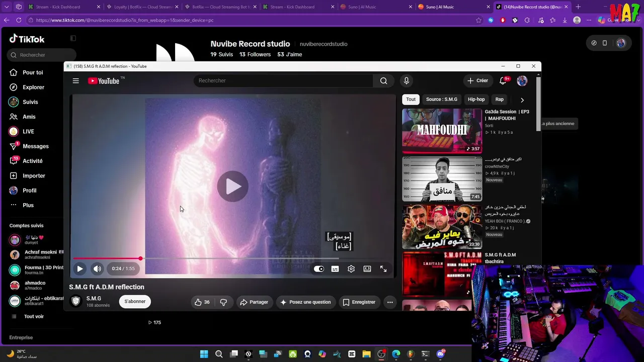The width and height of the screenshot is (644, 362).
Task: Start voice search with the microphone icon
Action: click(x=407, y=81)
